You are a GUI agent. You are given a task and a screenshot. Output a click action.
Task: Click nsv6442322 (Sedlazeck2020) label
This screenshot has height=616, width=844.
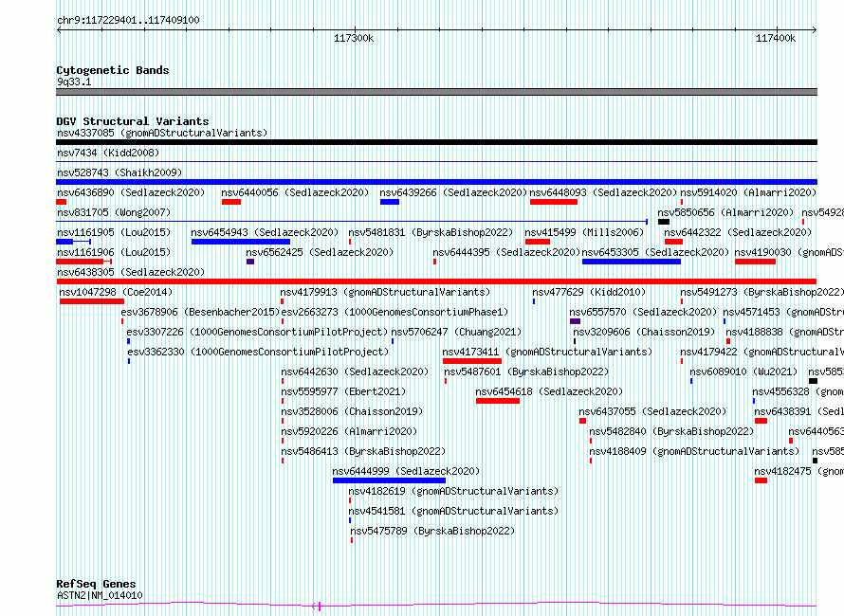[x=738, y=232]
